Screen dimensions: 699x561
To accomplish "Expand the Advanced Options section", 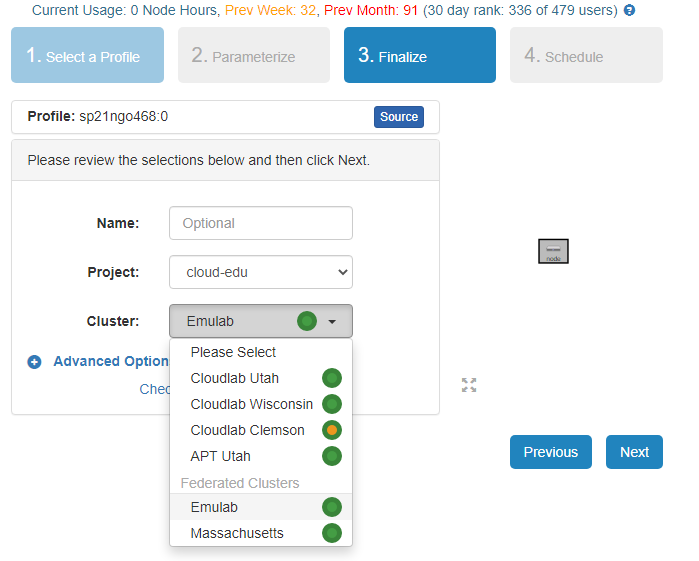I will tap(111, 362).
